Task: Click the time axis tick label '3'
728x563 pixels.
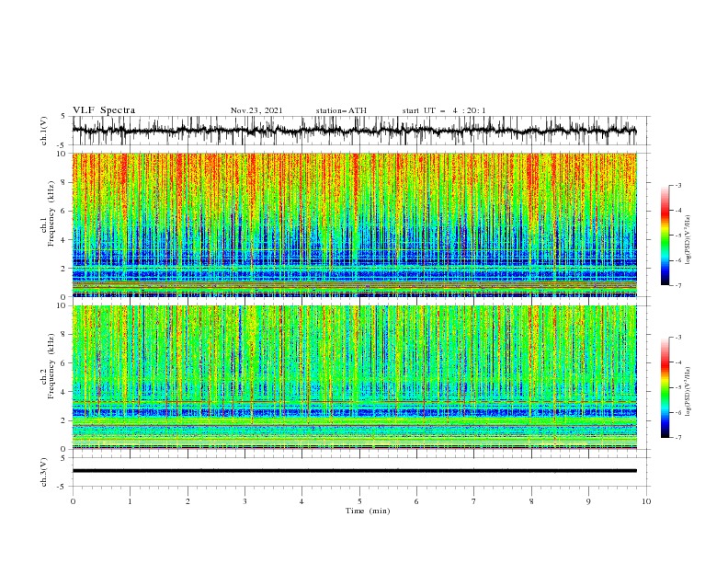Action: click(245, 501)
